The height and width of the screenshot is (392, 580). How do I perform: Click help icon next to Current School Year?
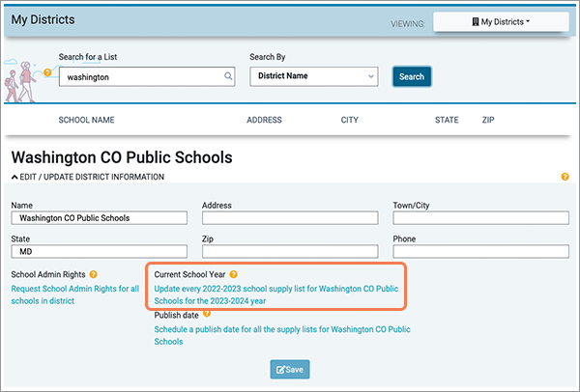coord(233,274)
